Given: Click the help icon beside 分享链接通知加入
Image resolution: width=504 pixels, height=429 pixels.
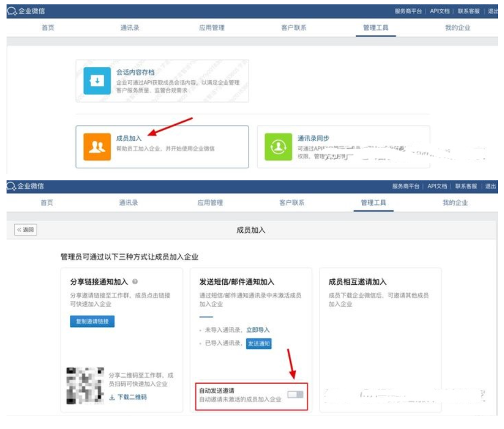Looking at the screenshot, I should point(135,281).
